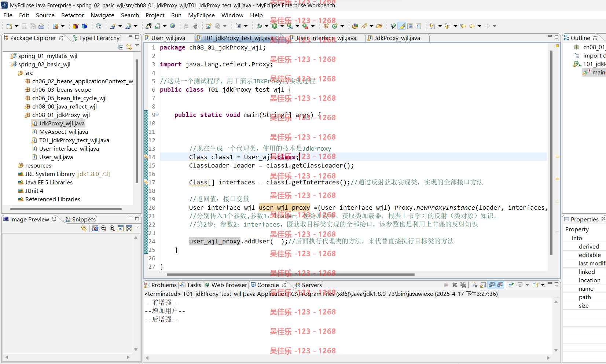Click the Open Type icon
The image size is (606, 364).
pos(355,26)
